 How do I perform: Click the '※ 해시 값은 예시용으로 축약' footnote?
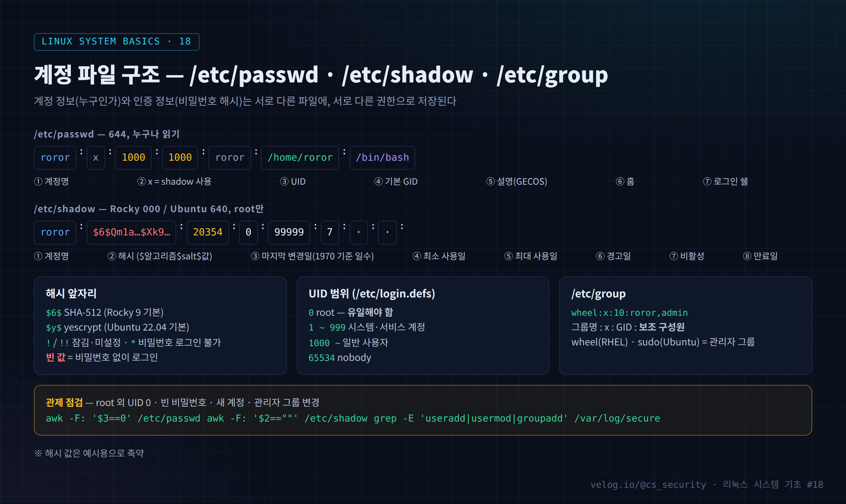89,453
